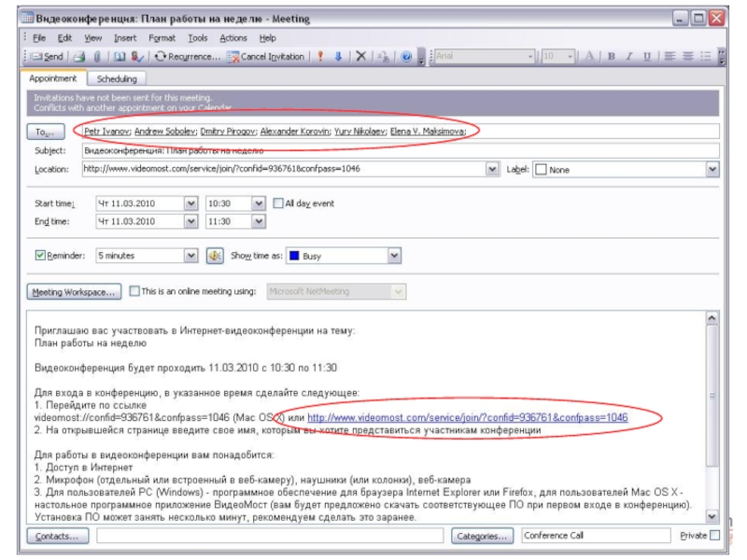Click recipient Elena V. Maksimova
747x560 pixels.
[428, 132]
